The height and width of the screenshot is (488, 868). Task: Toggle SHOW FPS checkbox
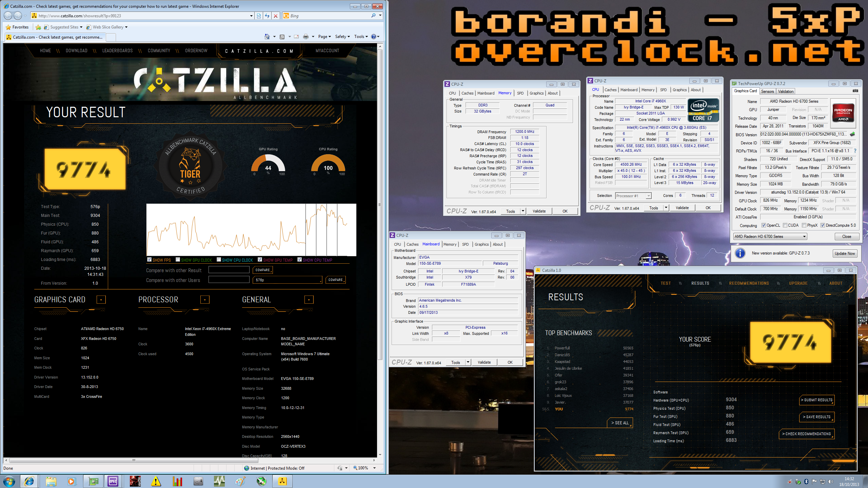[149, 260]
